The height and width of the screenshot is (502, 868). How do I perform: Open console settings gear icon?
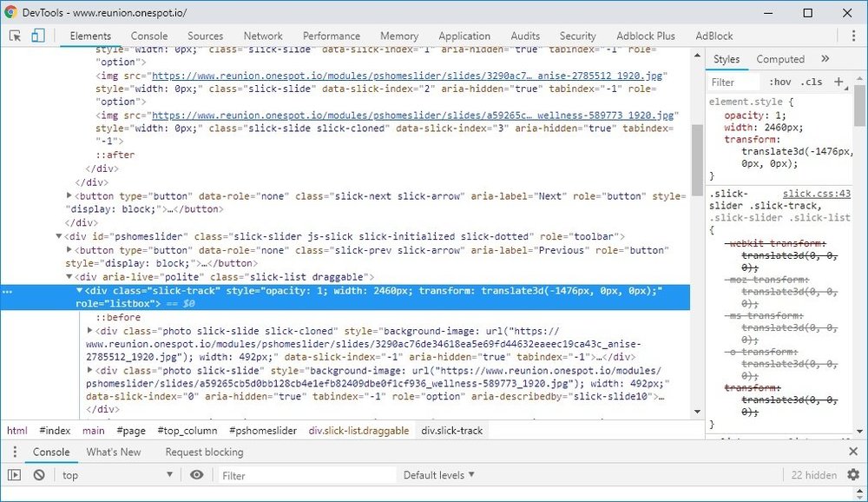(853, 475)
